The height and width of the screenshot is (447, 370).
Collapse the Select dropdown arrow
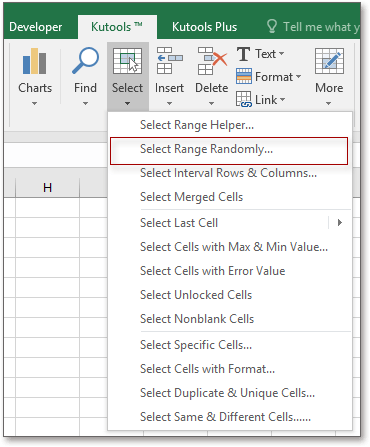click(x=127, y=104)
